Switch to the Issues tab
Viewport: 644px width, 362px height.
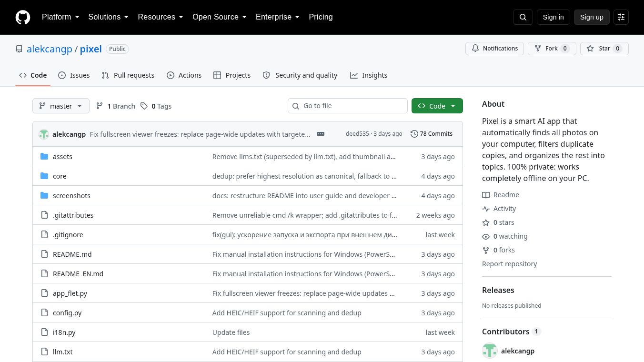74,75
